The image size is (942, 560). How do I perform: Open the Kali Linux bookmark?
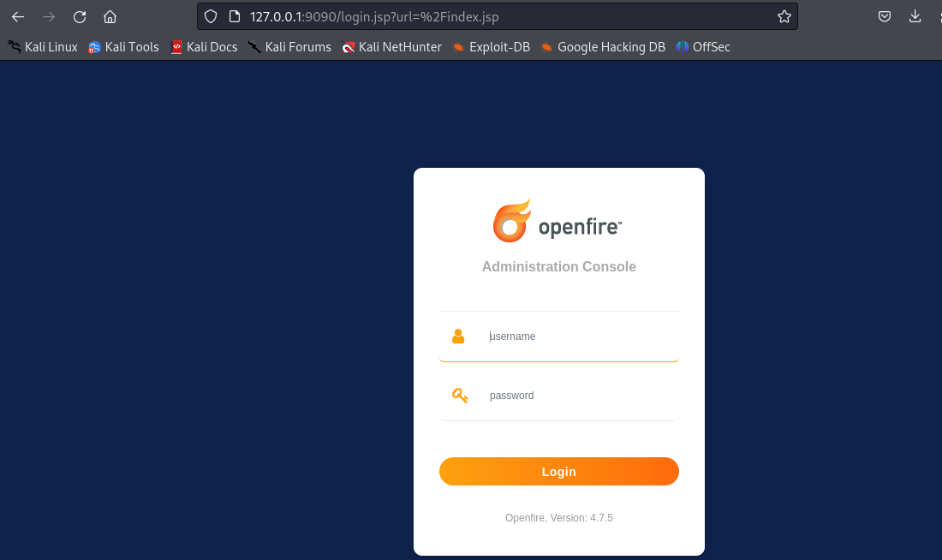[x=43, y=47]
